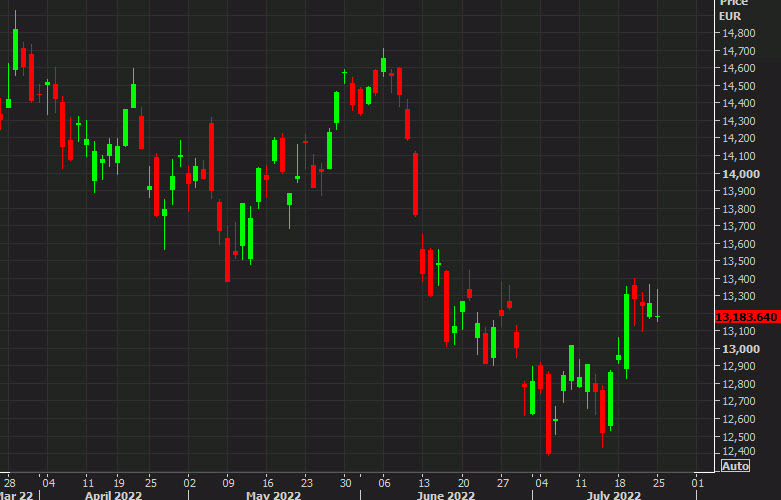This screenshot has height=500, width=781.
Task: Click the 12,900 price axis label
Action: click(x=739, y=366)
